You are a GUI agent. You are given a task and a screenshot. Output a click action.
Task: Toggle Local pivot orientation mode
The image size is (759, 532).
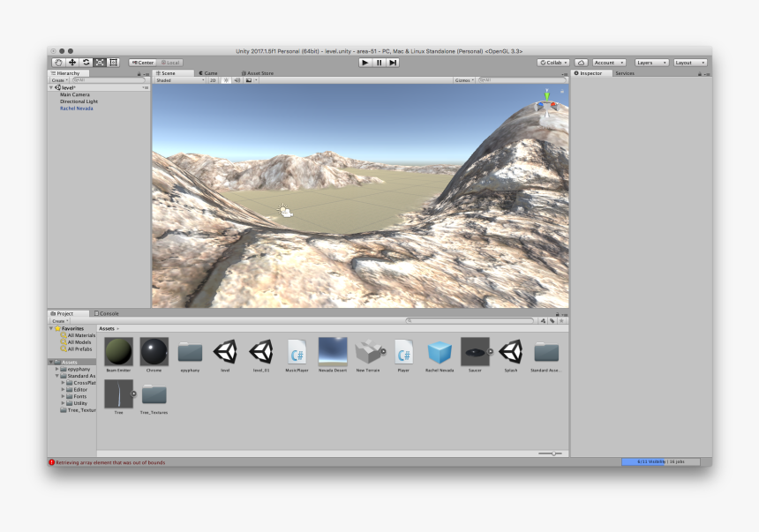pos(171,63)
